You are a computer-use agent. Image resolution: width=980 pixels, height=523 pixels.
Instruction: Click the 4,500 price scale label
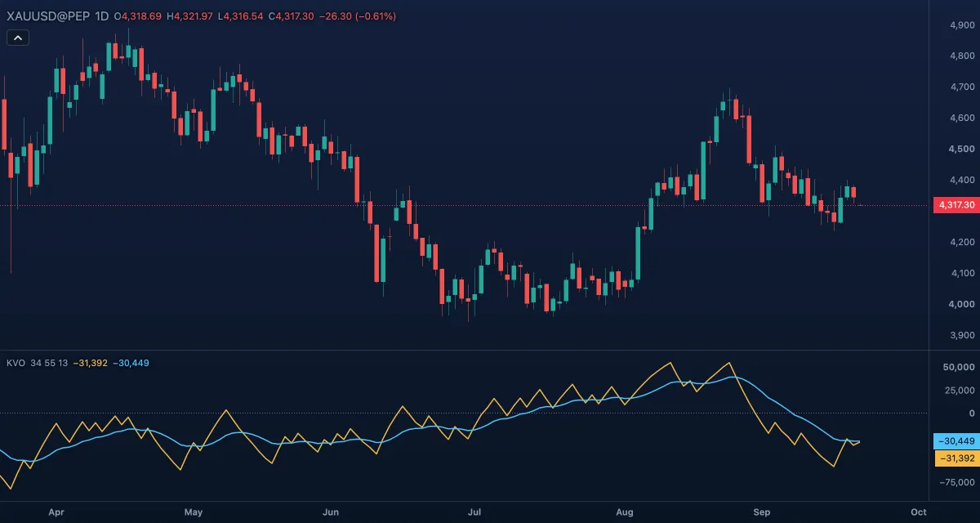[962, 150]
